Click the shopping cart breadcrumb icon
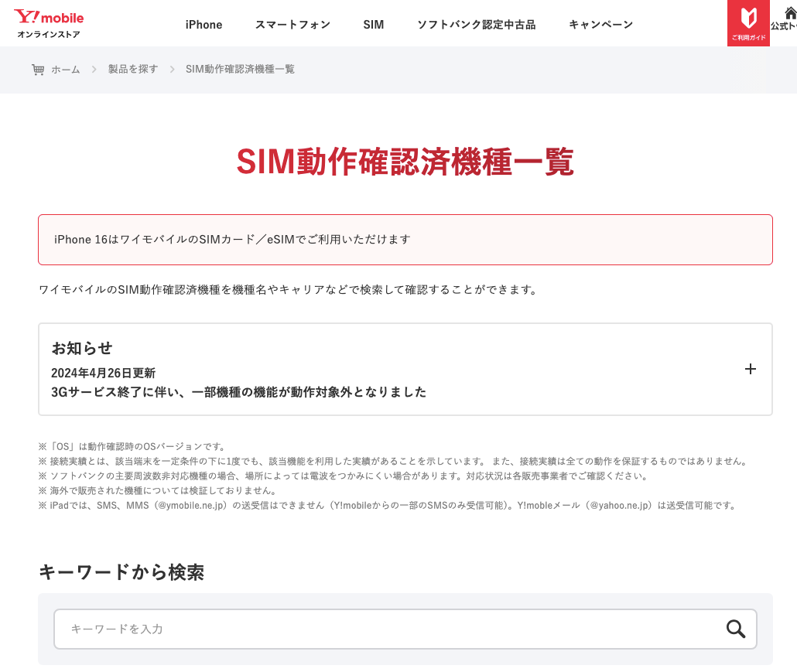 click(39, 69)
